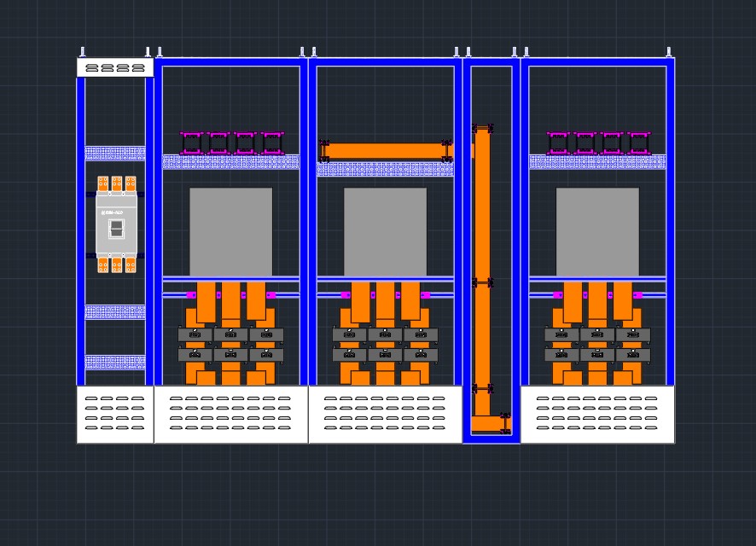Select the leftmost cabinet's bottom louvered vent panel
The image size is (756, 546).
point(115,414)
